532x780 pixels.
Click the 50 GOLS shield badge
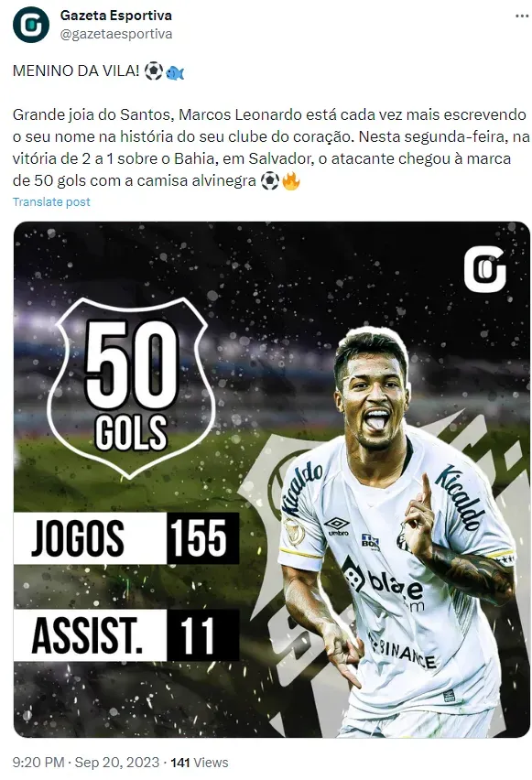(131, 386)
